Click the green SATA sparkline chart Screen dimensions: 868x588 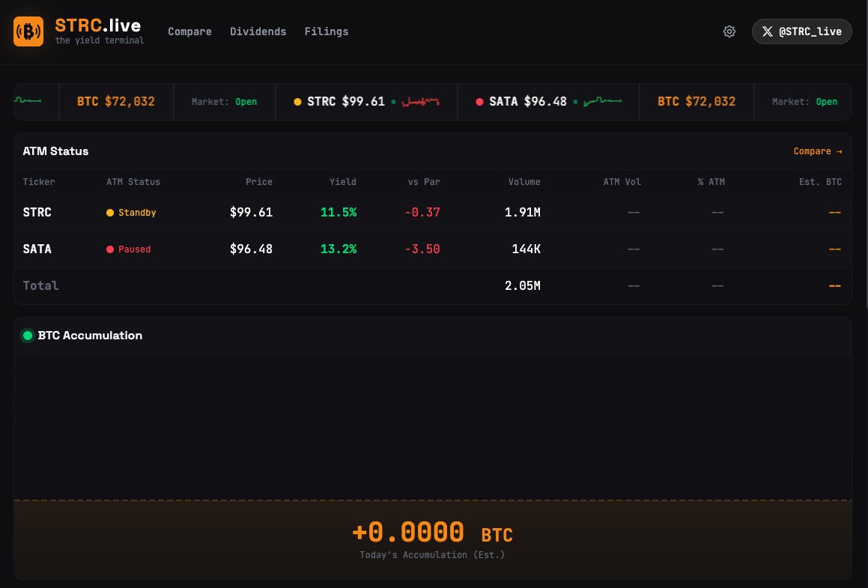pos(602,101)
